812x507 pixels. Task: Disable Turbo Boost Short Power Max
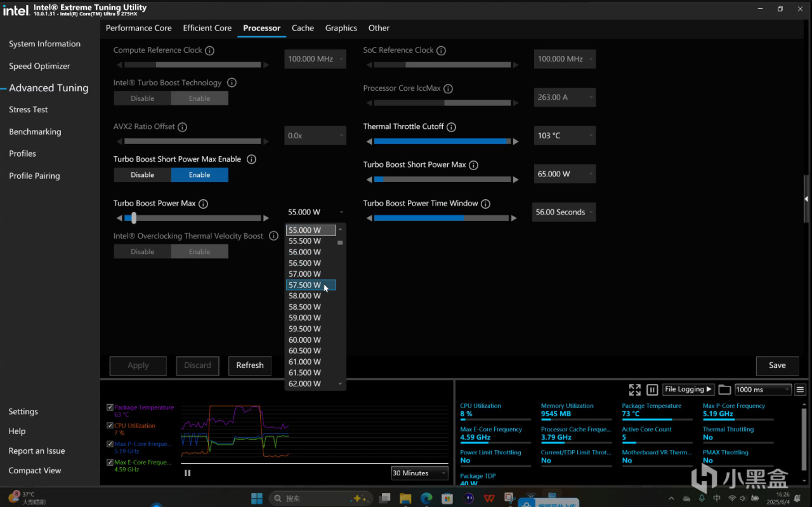[143, 175]
